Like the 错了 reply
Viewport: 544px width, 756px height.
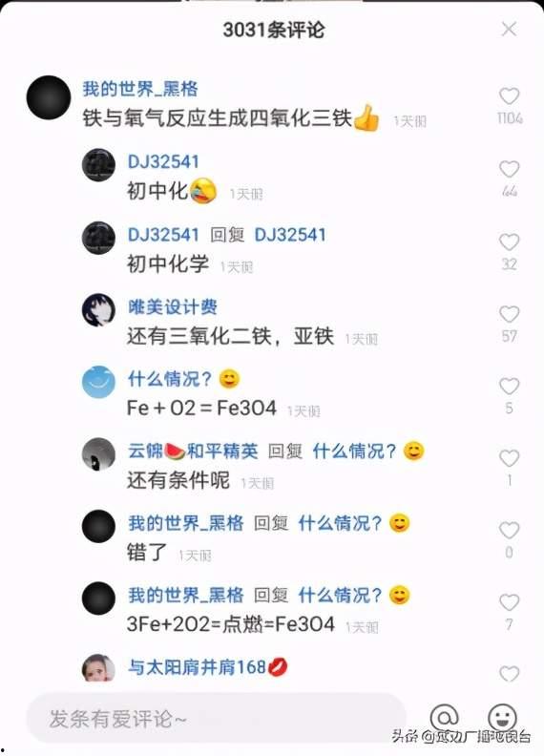pos(509,531)
